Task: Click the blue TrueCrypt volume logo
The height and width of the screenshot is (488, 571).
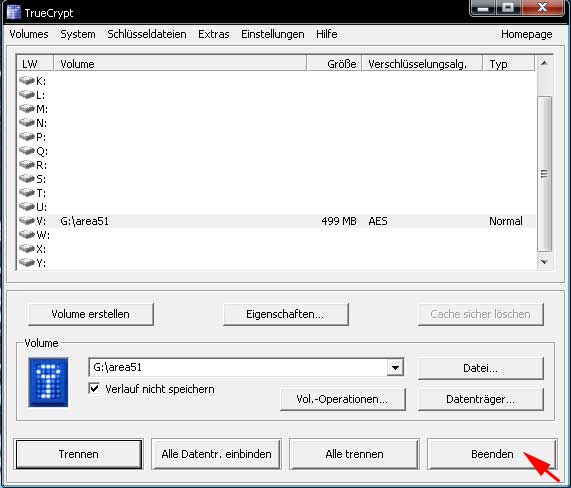Action: [x=48, y=382]
